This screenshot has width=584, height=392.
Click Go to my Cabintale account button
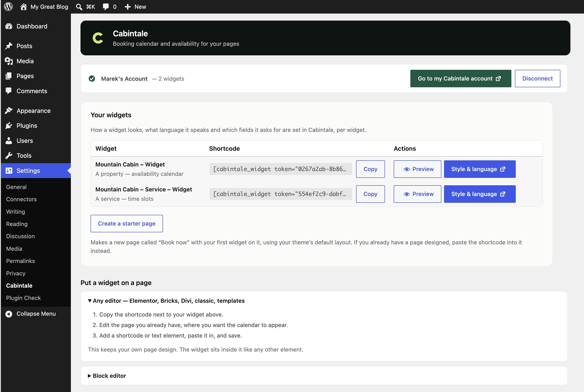[460, 79]
